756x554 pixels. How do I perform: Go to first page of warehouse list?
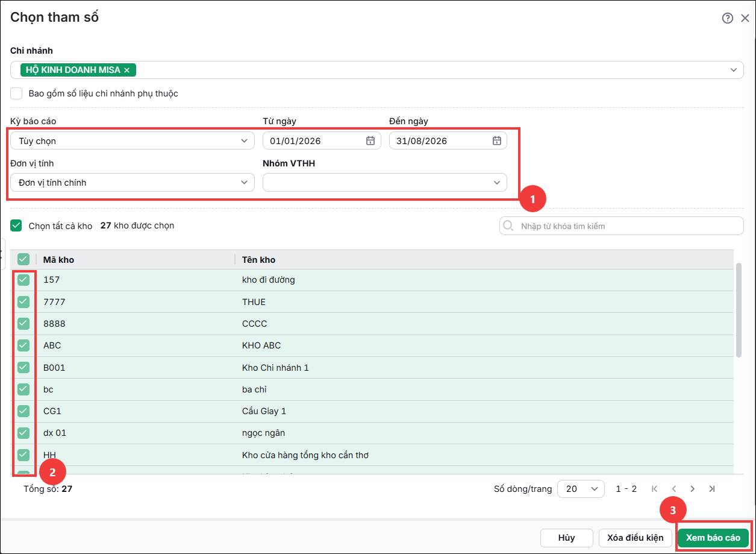point(655,489)
